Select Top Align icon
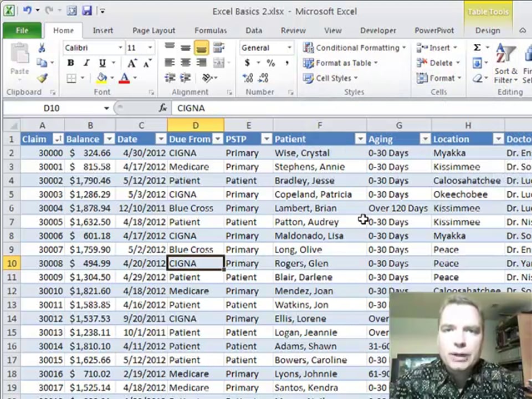 pyautogui.click(x=170, y=48)
